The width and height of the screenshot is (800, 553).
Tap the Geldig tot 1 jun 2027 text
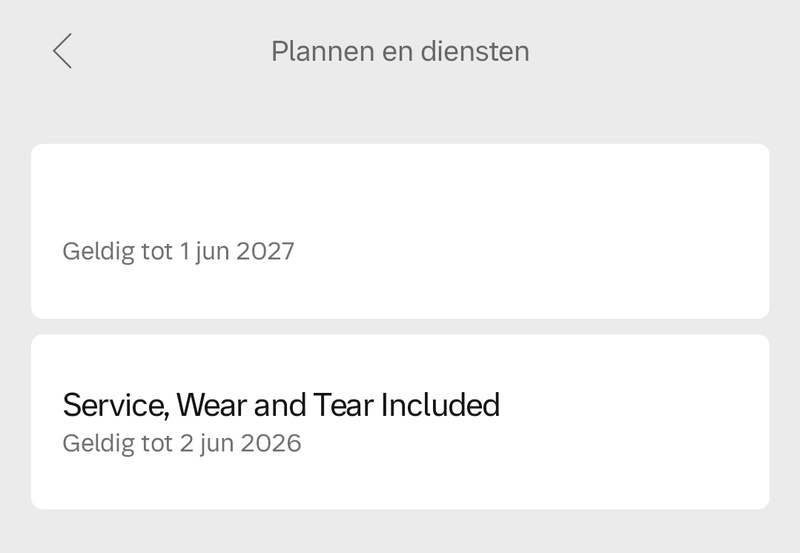pos(178,251)
